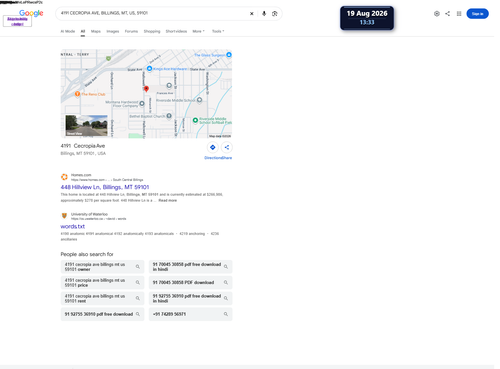Open the Tools dropdown
Screen dimensions: 500x369
point(218,31)
